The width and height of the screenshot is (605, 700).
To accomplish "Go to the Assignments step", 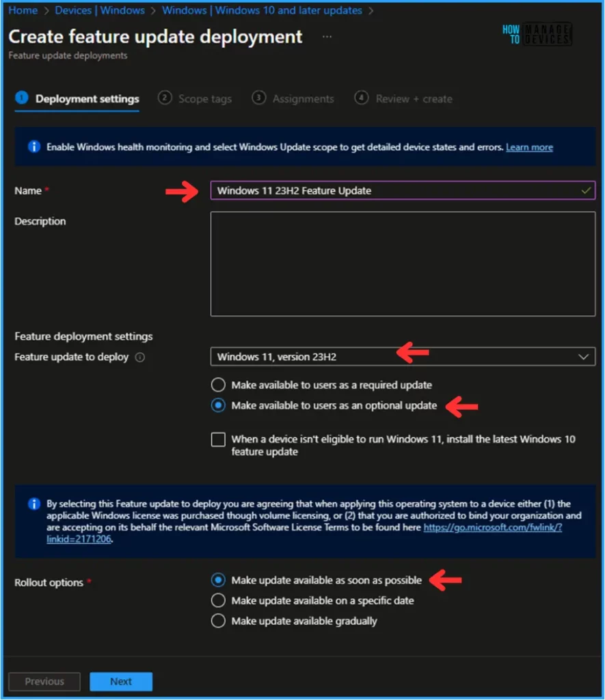I will (293, 98).
